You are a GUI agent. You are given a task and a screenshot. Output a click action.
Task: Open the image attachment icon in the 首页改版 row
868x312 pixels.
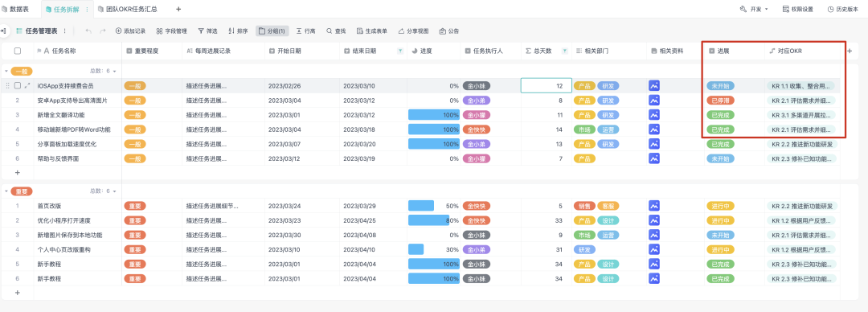653,206
